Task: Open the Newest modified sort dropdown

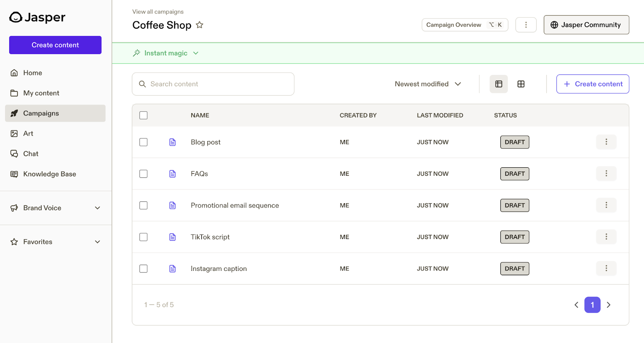Action: pos(427,84)
